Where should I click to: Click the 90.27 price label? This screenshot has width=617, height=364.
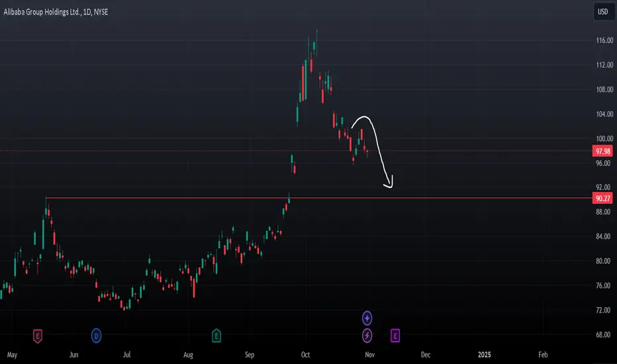point(602,199)
